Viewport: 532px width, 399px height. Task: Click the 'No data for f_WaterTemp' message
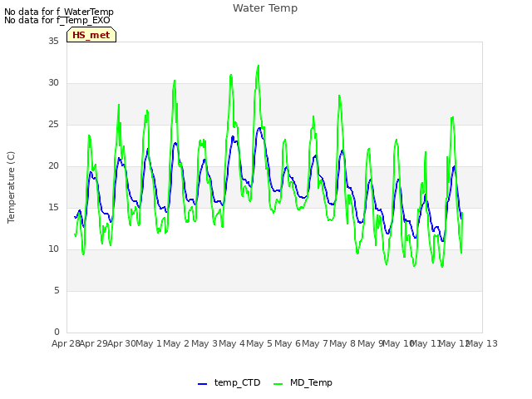tap(59, 12)
